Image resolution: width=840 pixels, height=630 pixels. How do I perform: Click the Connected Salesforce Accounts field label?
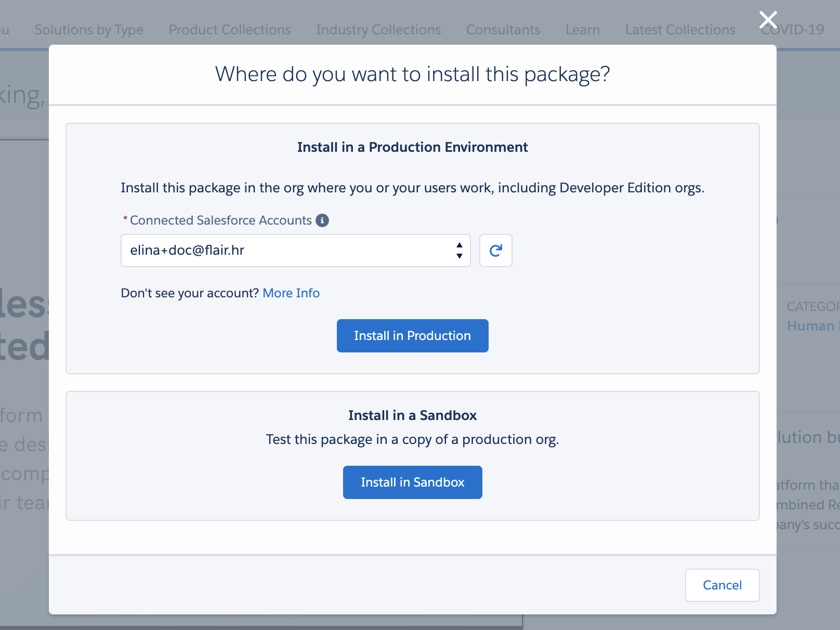tap(220, 220)
